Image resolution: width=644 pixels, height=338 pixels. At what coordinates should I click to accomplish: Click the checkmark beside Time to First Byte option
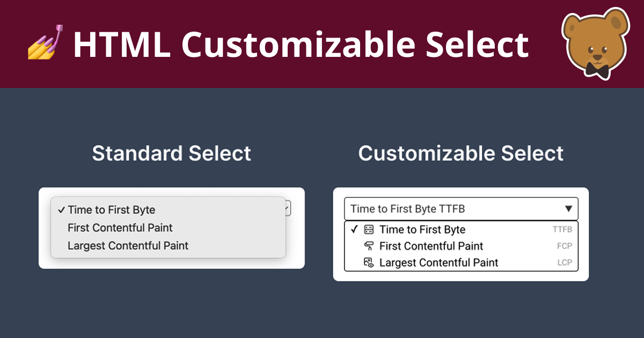354,230
